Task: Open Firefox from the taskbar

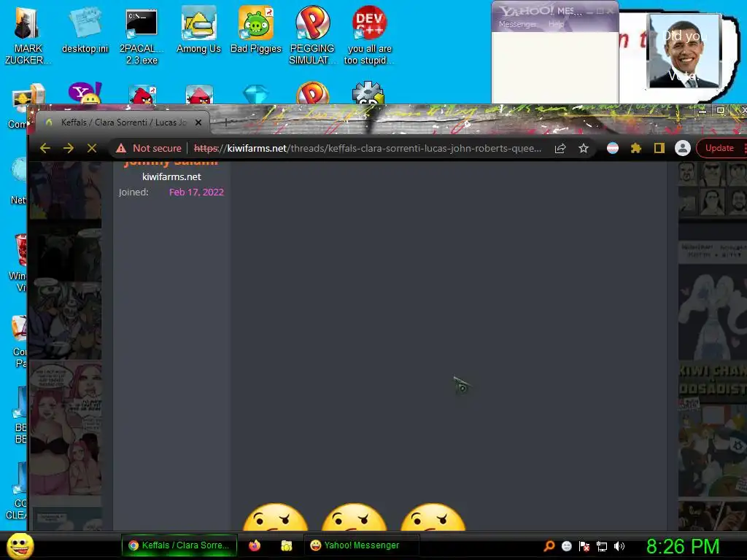Action: [x=255, y=545]
